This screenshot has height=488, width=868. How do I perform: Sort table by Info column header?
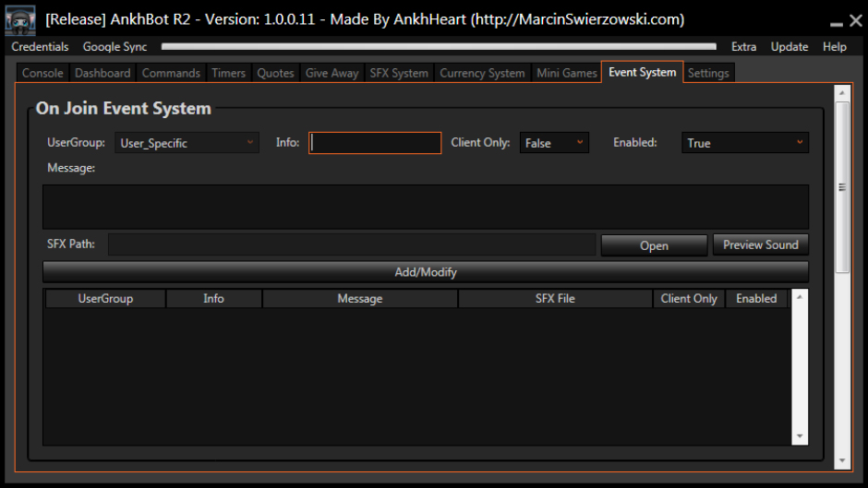(213, 298)
